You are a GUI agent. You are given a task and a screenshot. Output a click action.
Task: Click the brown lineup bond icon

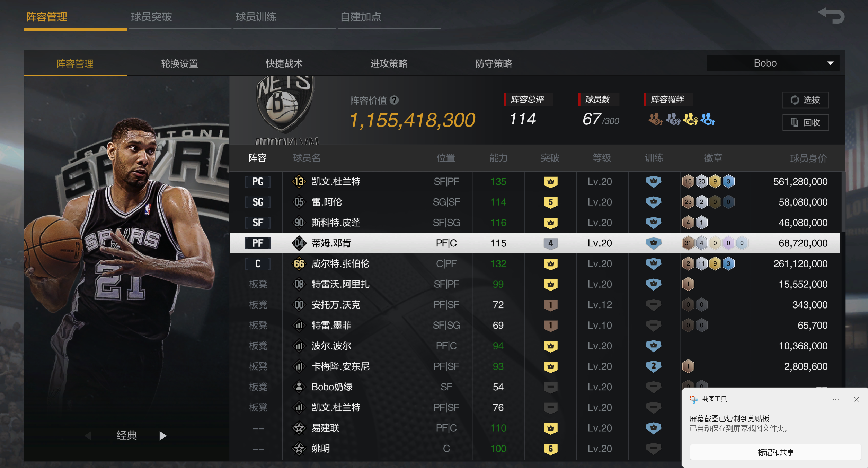click(656, 119)
